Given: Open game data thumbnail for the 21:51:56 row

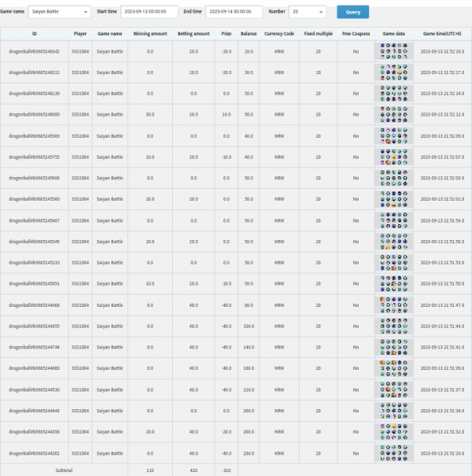Looking at the screenshot, I should click(x=393, y=242).
